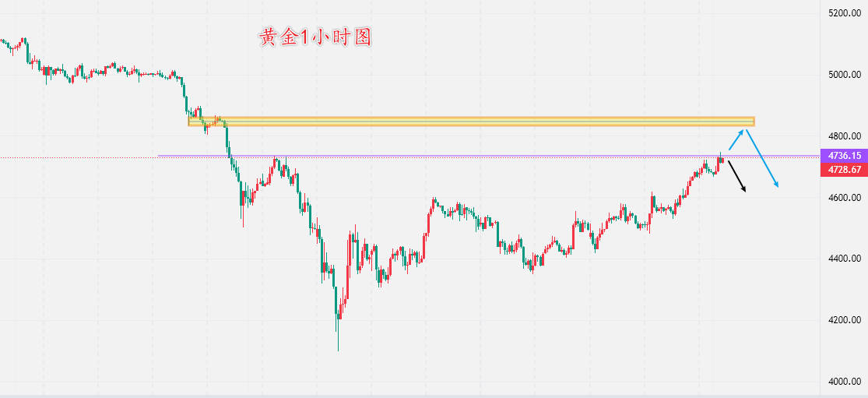Click the 4600.00 price axis label
Screen dimensions: 868x398
coord(844,198)
